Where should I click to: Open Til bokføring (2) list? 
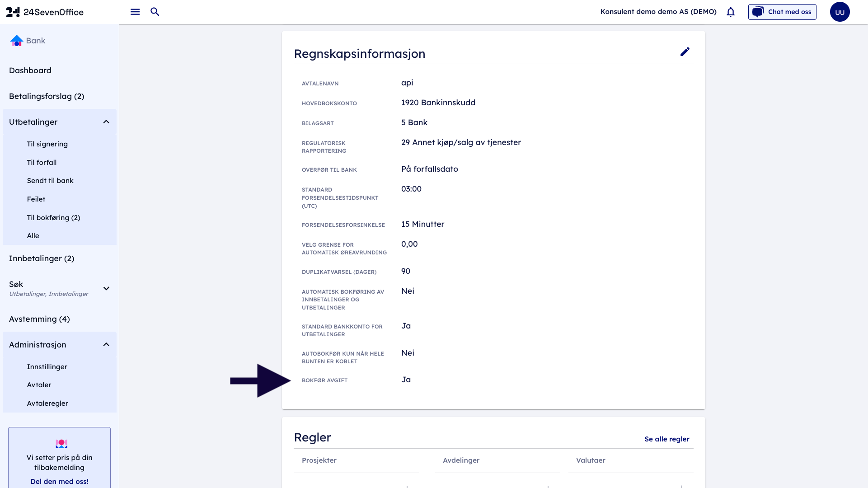53,218
